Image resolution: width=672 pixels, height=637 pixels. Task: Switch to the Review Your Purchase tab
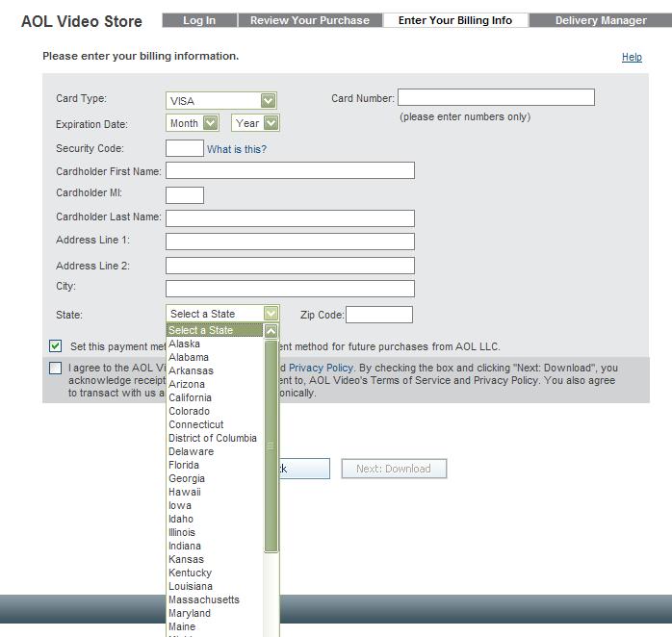click(x=310, y=20)
